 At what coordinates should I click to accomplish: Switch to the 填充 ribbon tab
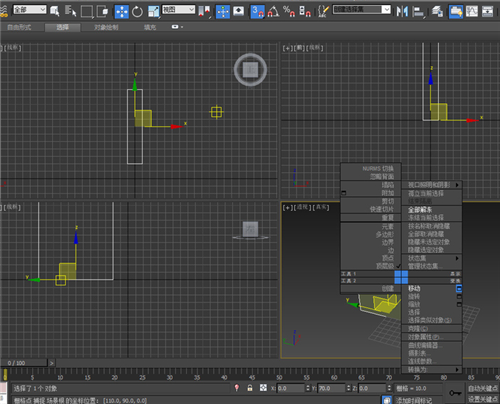click(x=150, y=27)
